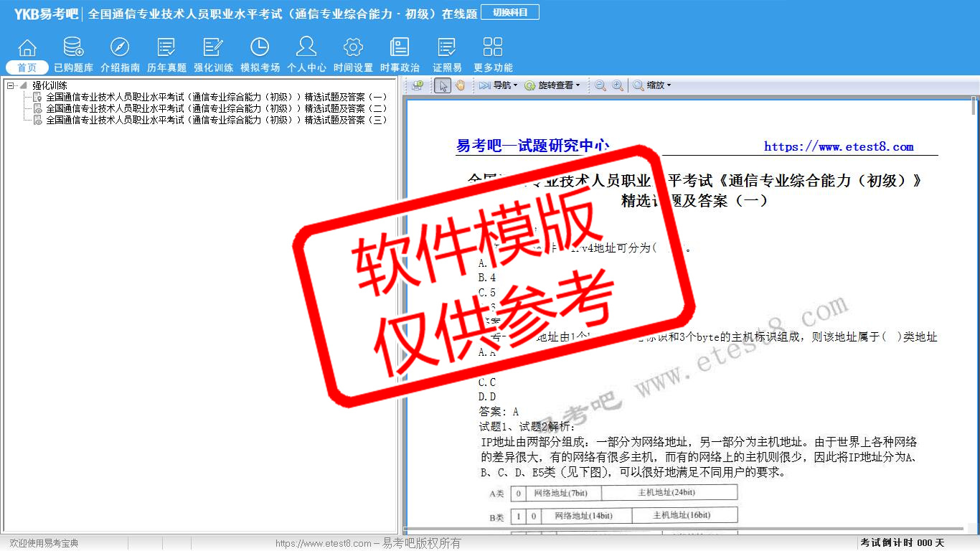This screenshot has width=980, height=551.
Task: Click the 介绍指南 compass icon
Action: [x=120, y=47]
